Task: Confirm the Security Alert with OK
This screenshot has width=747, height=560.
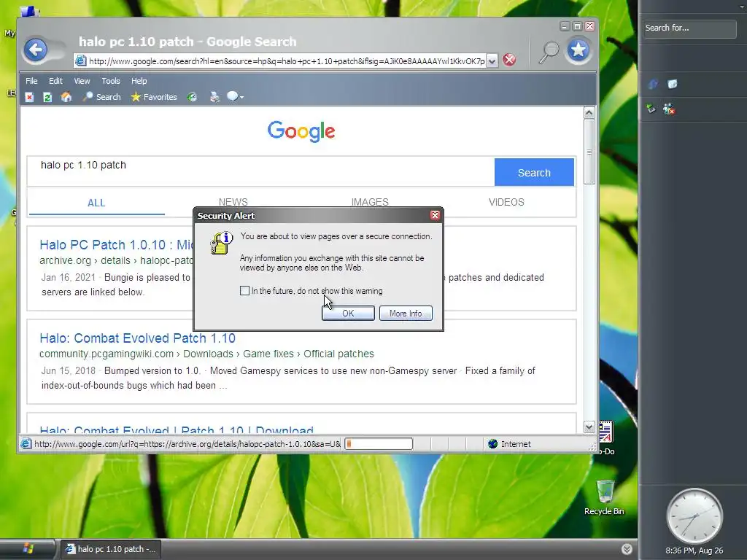Action: (x=348, y=314)
